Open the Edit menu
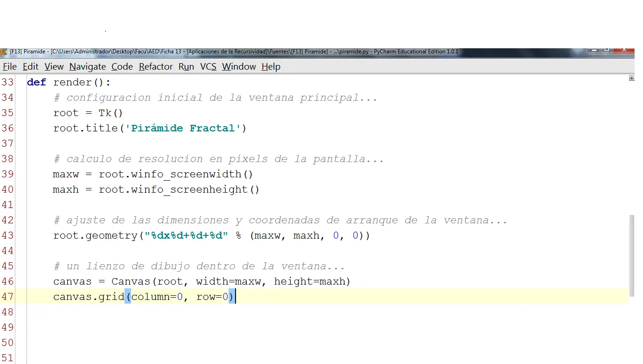 [x=30, y=66]
